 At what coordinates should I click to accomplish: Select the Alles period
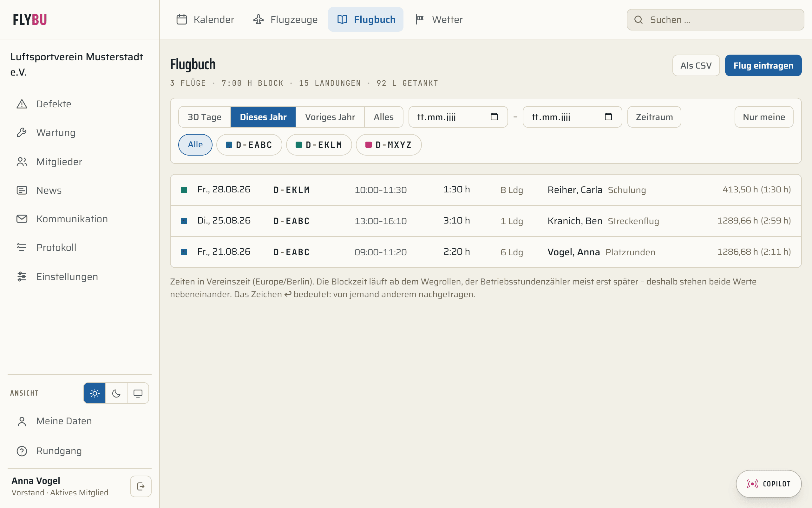pos(383,117)
